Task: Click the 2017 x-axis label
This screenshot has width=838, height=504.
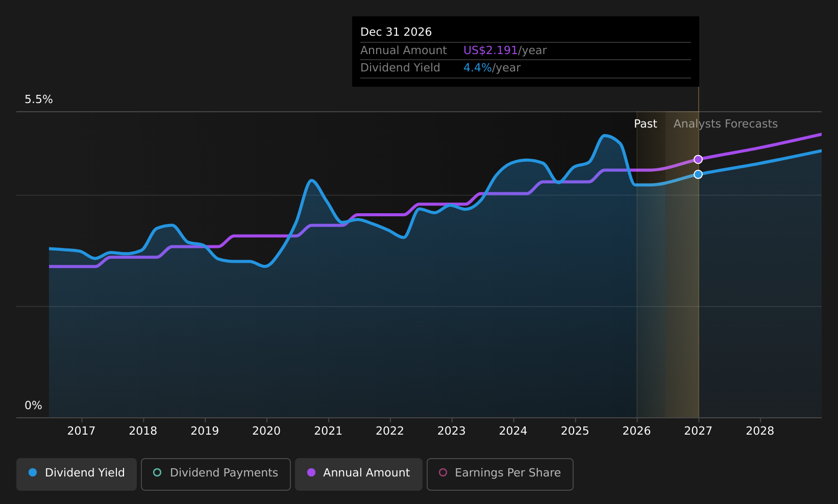Action: (x=81, y=431)
